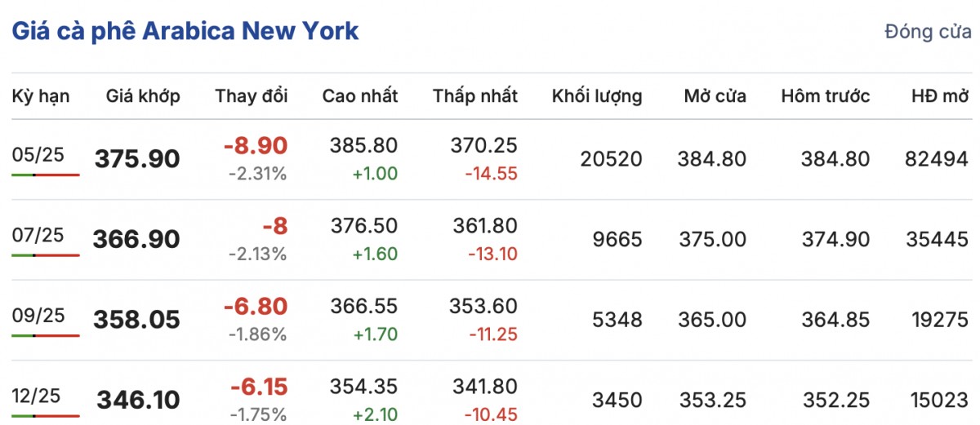Select the "Giá khớp" column header

143,95
